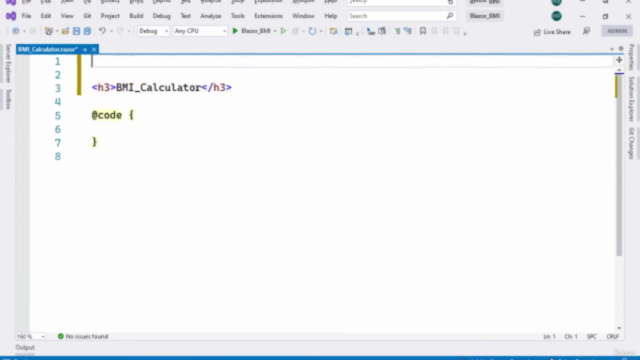This screenshot has height=360, width=640.
Task: Click the Browser Link folder icon
Action: 333,31
